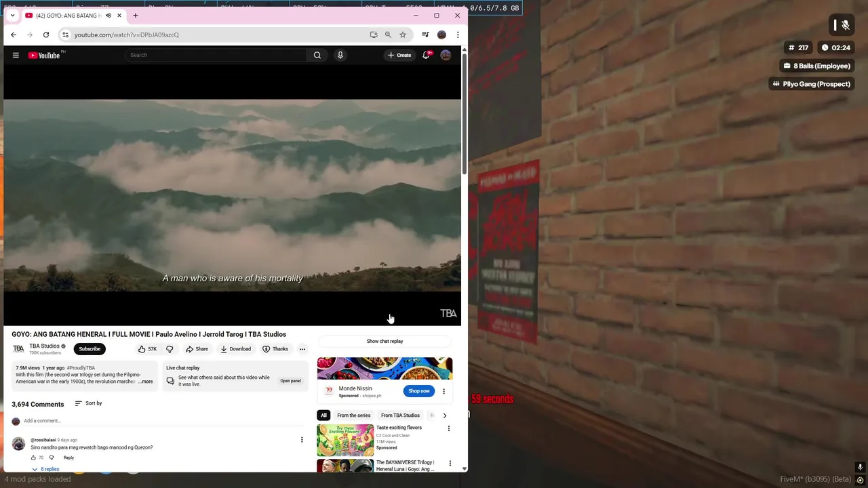Open the TBA Studios channel name link
Viewport: 868px width, 488px height.
44,346
